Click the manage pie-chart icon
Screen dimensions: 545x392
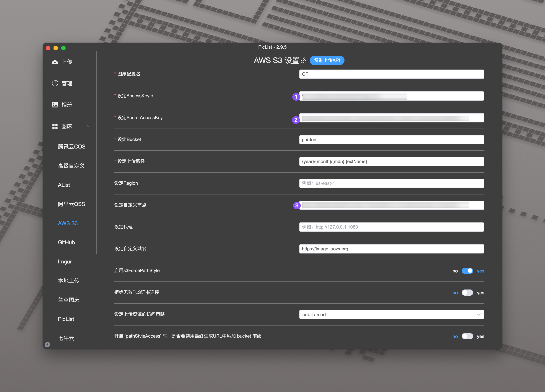click(55, 83)
